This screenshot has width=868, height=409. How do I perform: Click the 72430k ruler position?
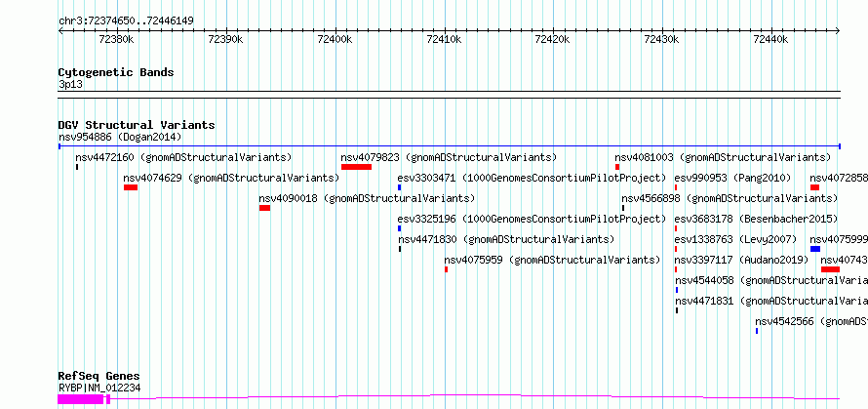point(662,39)
